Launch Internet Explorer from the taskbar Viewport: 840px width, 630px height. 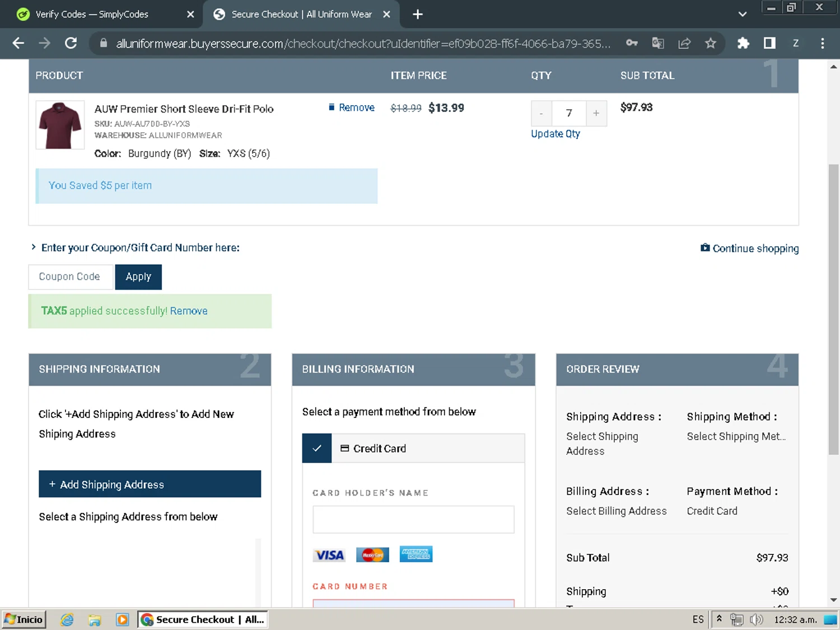click(67, 619)
